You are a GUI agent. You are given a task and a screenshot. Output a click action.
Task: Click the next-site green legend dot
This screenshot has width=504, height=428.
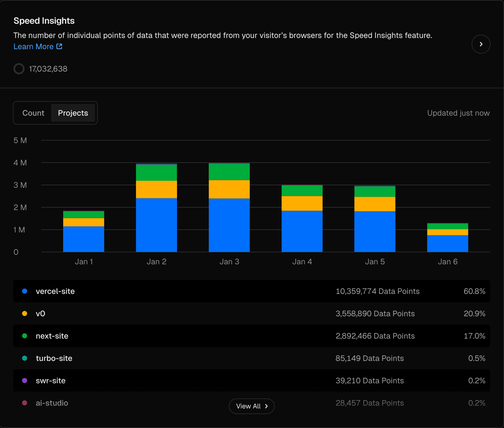pos(25,336)
